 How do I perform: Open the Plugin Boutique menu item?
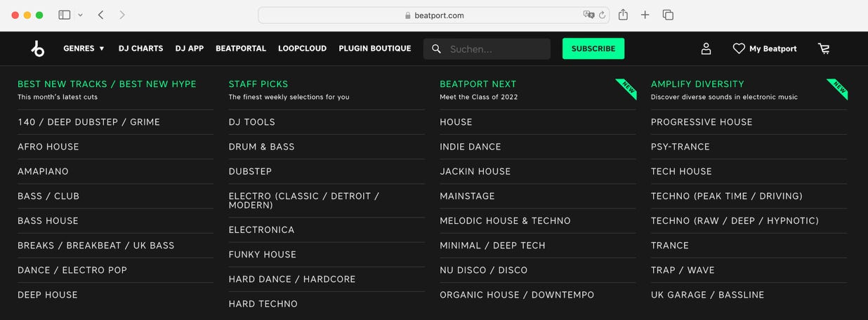[x=374, y=48]
